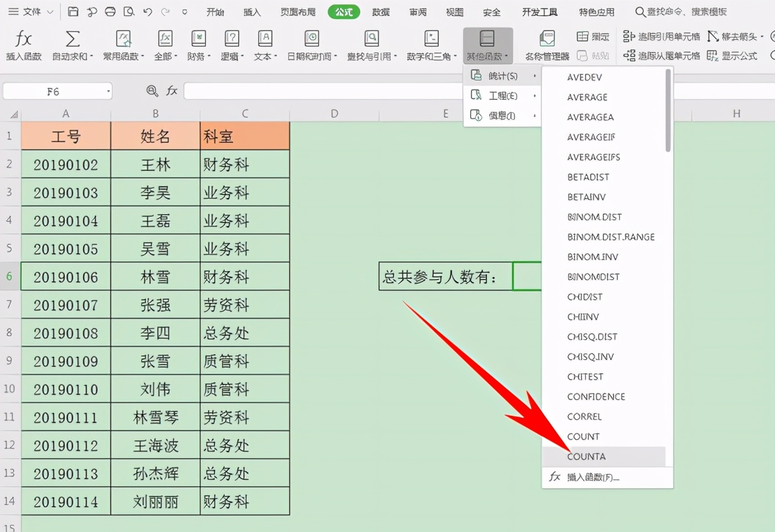
Task: Switch to the 视图 ribbon tab
Action: (455, 12)
